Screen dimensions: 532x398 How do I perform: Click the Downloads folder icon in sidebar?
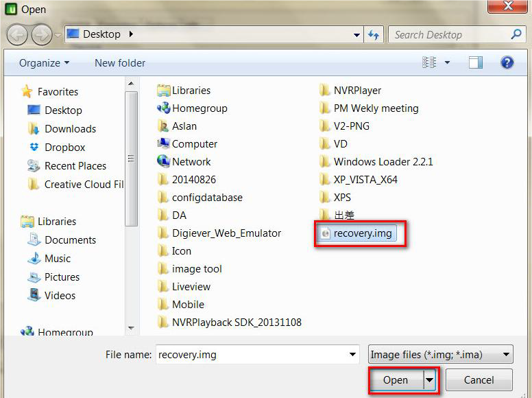coord(34,129)
